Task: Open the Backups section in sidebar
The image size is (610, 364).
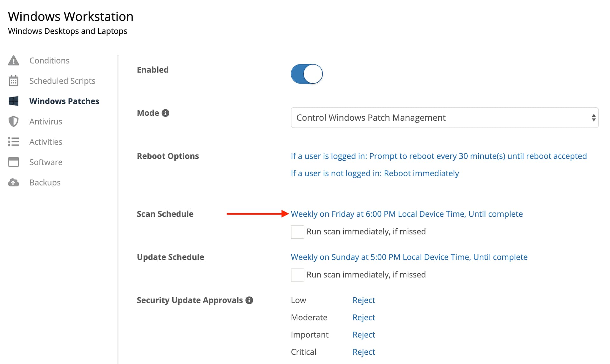Action: coord(45,182)
